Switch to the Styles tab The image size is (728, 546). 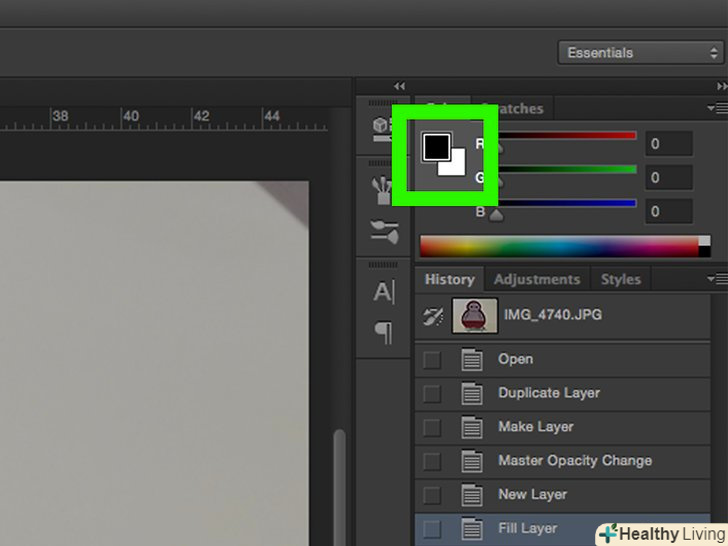pos(620,279)
